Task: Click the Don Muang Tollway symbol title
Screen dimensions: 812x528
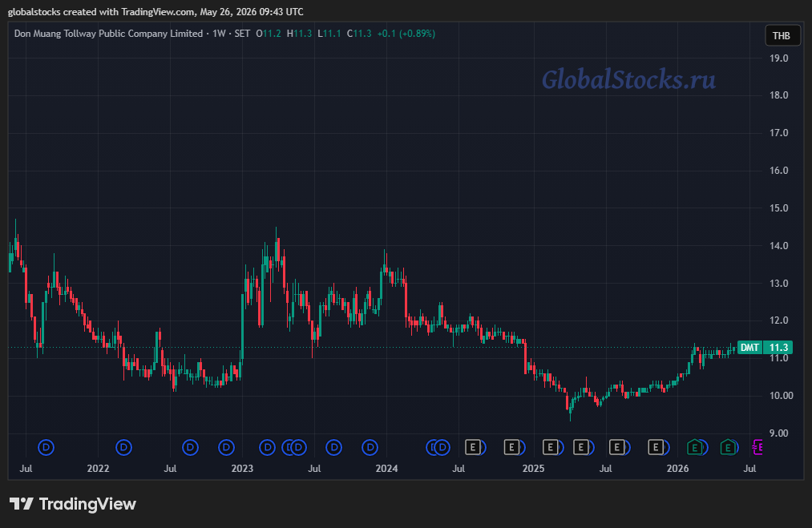Action: tap(108, 34)
